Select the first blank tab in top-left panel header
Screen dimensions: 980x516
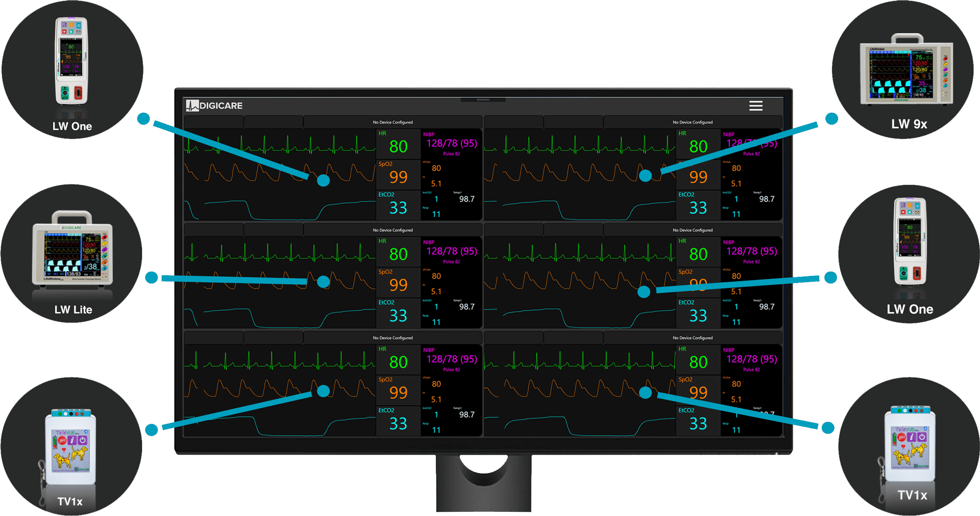(213, 122)
